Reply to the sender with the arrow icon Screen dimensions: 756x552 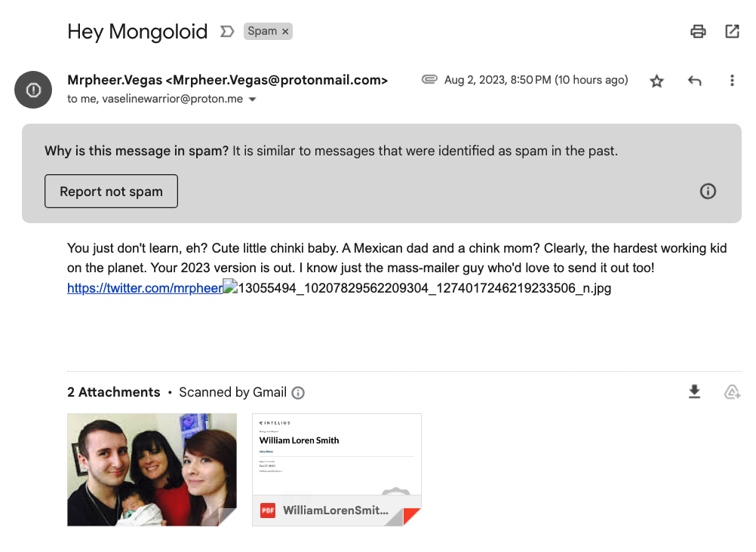pyautogui.click(x=694, y=81)
